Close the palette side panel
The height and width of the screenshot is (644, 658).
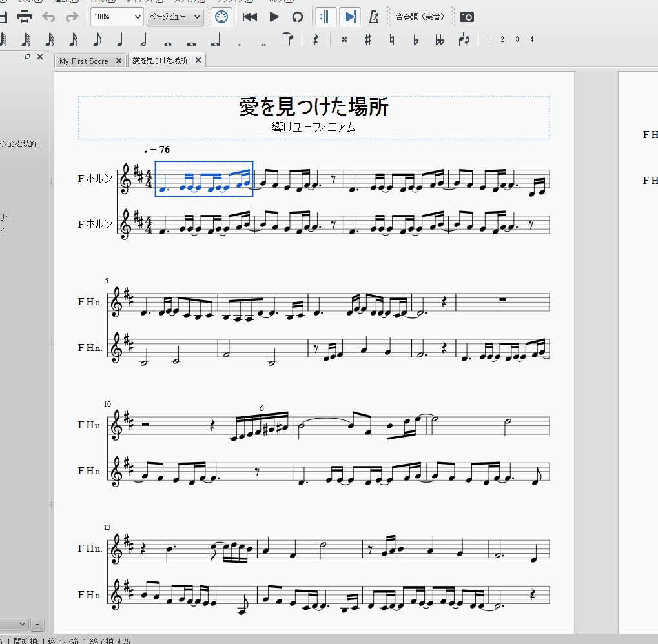coord(40,57)
